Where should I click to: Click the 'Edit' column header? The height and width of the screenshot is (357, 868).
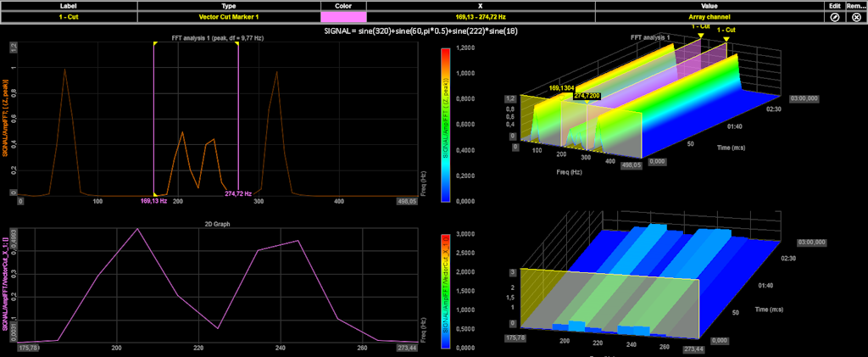(x=836, y=6)
